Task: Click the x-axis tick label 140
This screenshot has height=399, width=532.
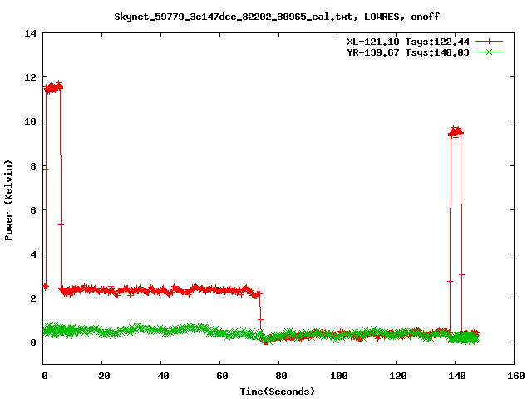Action: (457, 376)
